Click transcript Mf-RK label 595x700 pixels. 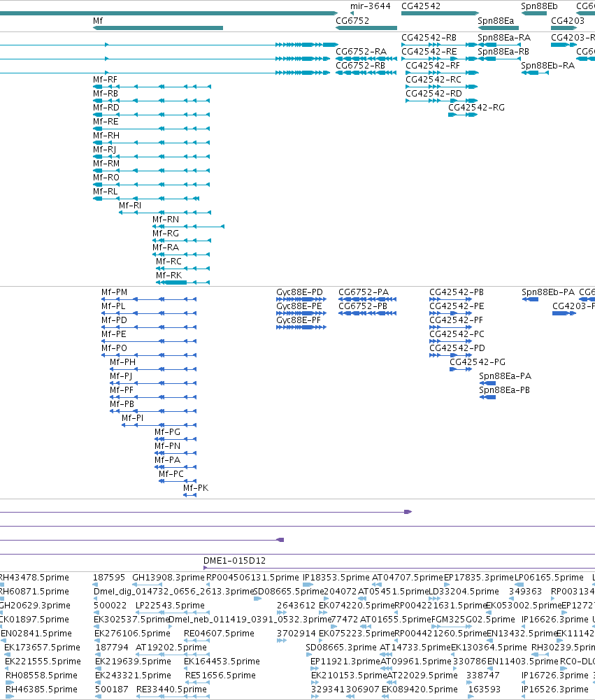(169, 276)
